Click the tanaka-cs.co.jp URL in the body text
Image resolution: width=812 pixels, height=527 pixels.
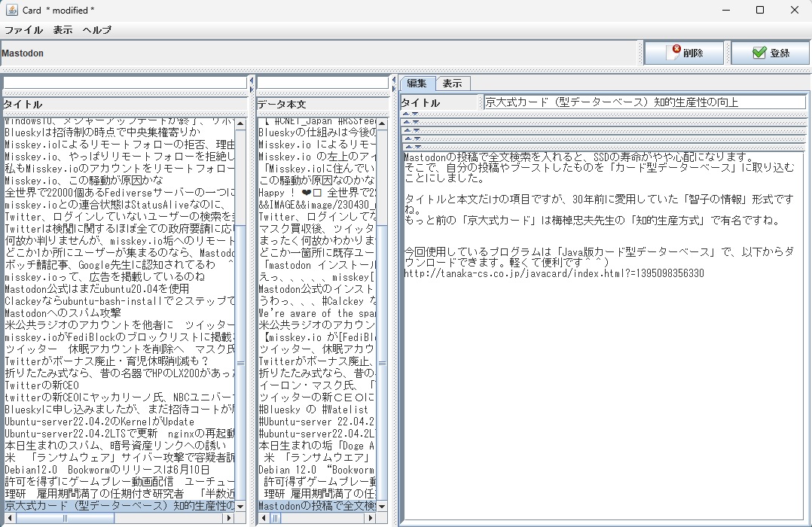554,273
